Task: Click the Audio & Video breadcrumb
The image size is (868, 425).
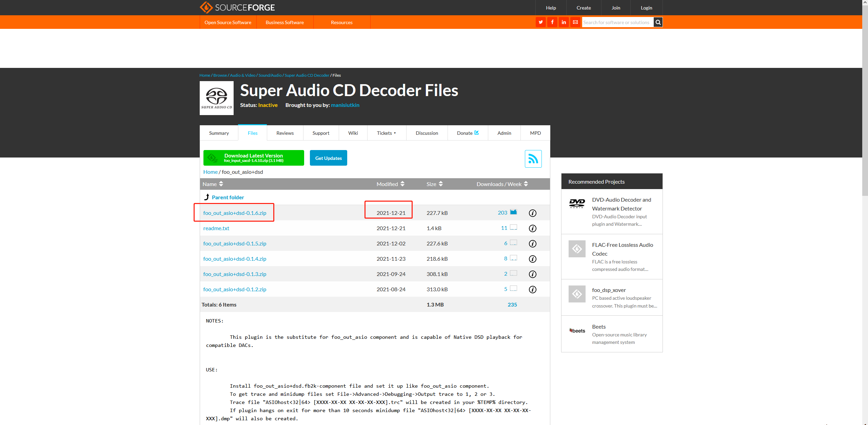Action: [242, 75]
